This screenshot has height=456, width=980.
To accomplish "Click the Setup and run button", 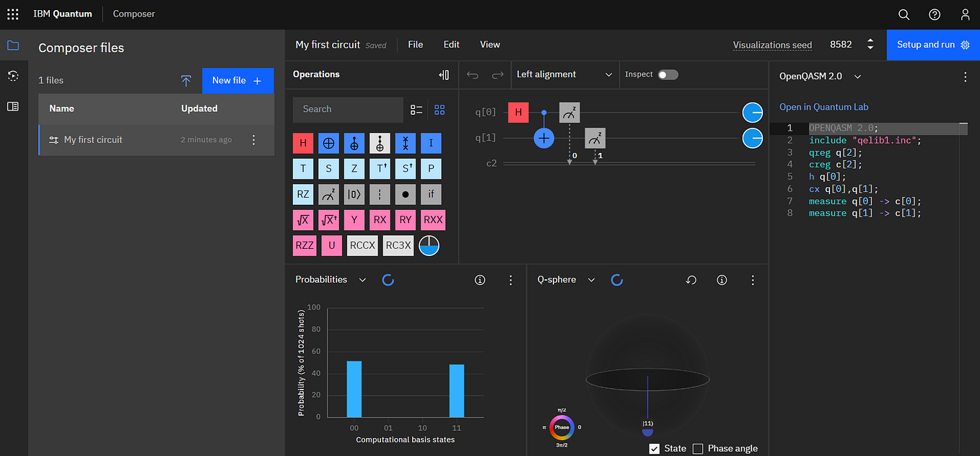I will pyautogui.click(x=933, y=45).
